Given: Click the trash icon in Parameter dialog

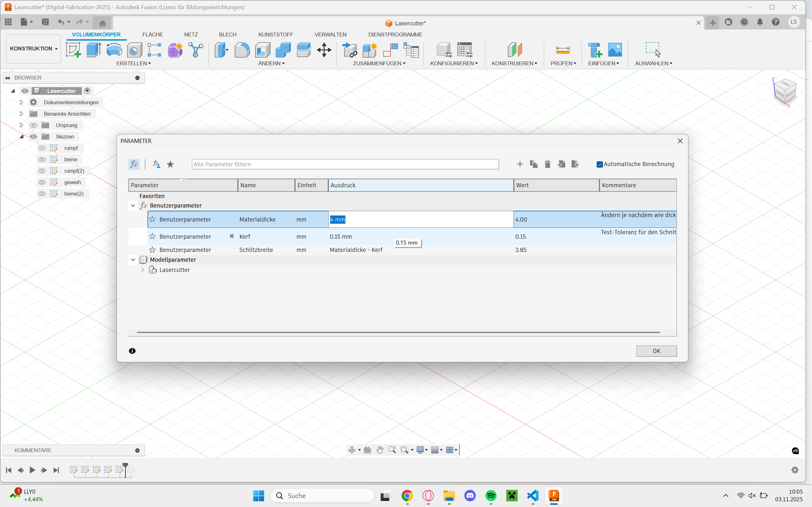Looking at the screenshot, I should pos(547,164).
